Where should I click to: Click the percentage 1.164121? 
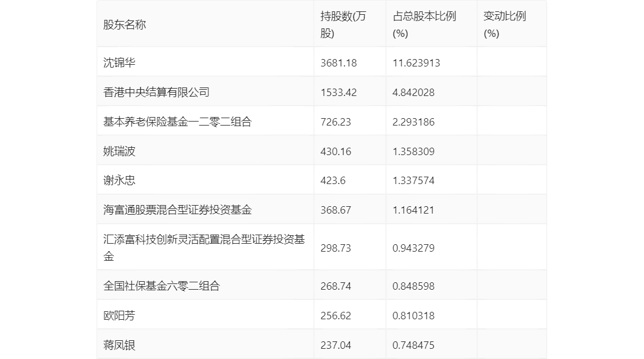pyautogui.click(x=413, y=210)
